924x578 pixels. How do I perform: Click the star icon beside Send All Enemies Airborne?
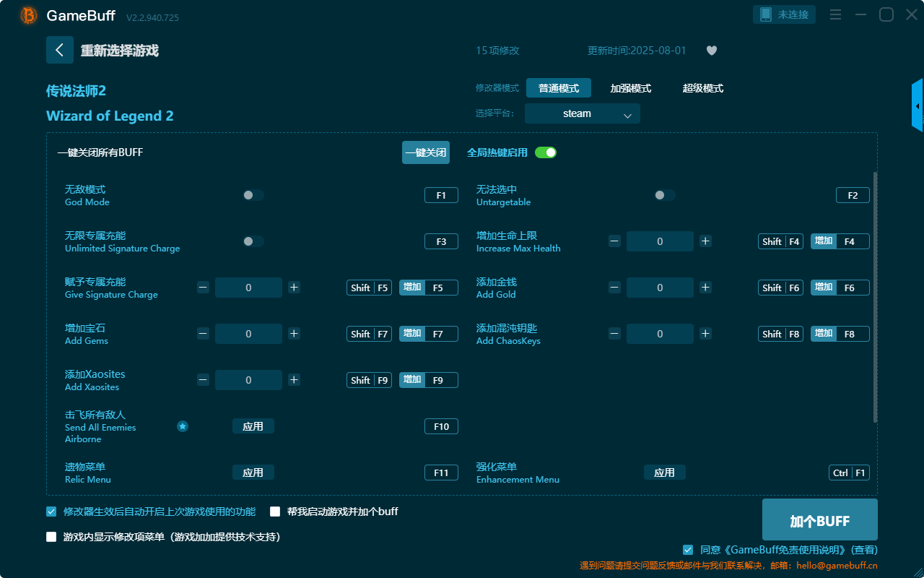click(x=183, y=426)
